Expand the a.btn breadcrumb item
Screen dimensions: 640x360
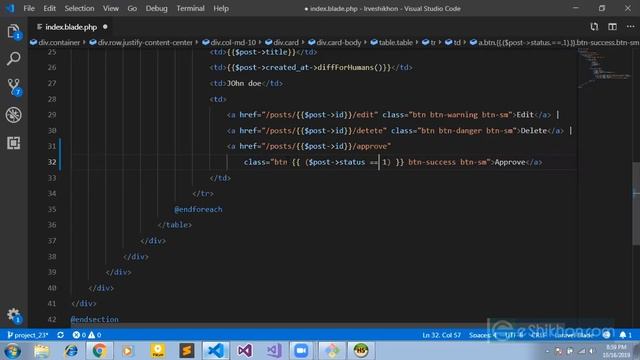pos(554,42)
